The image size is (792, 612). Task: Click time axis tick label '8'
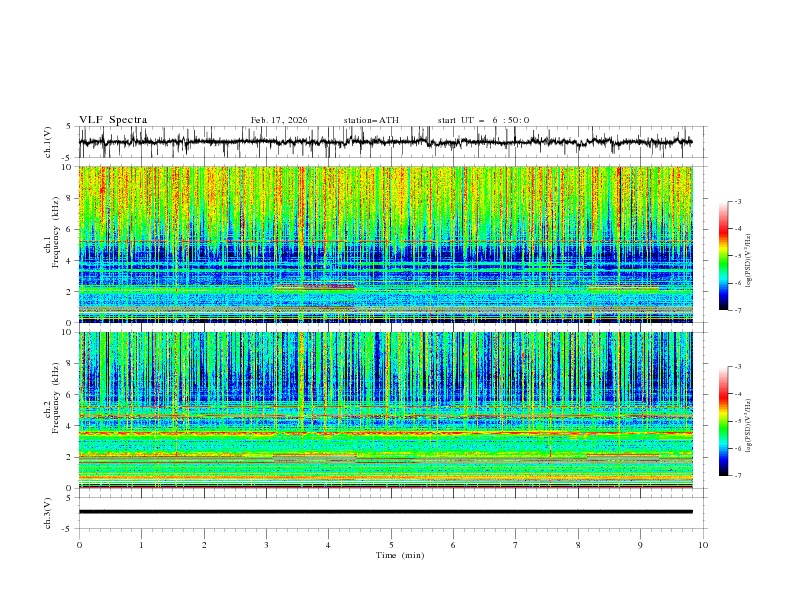pyautogui.click(x=578, y=545)
